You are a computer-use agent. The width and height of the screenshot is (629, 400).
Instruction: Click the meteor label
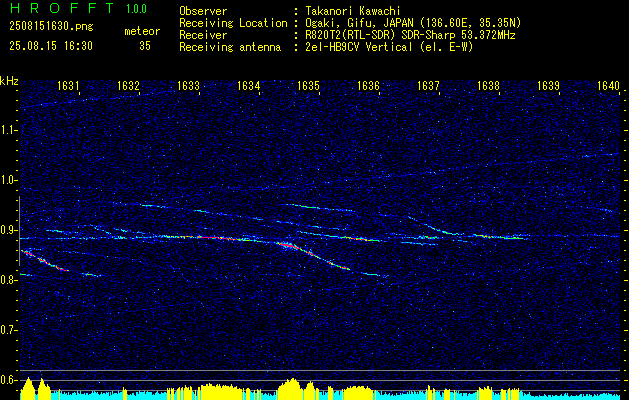142,31
